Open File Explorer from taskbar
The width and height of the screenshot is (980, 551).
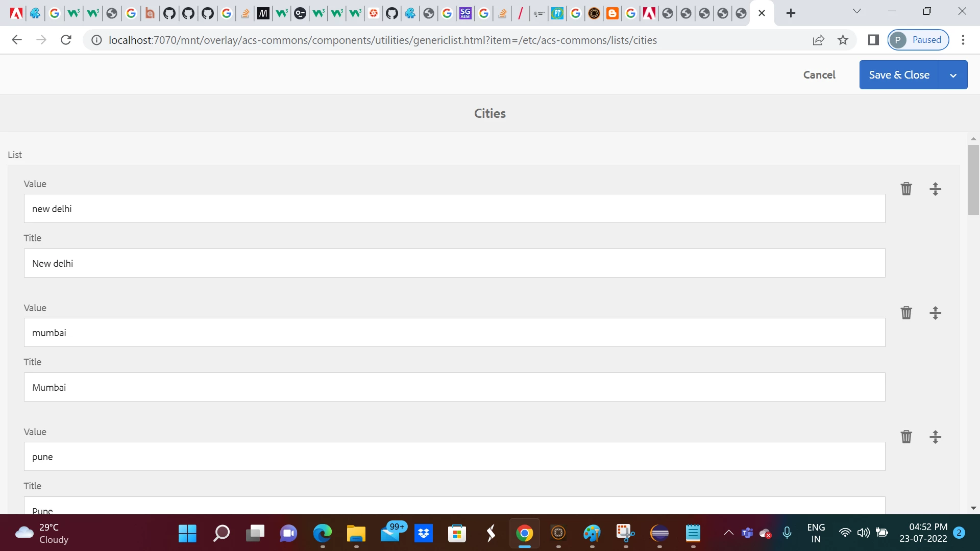[356, 534]
